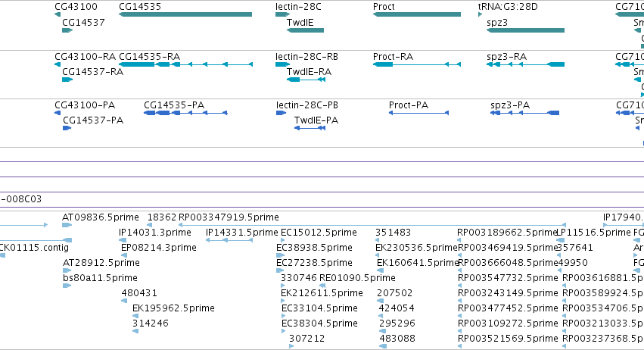Select the Proct-RA transcript label
This screenshot has height=350, width=644.
click(x=393, y=56)
